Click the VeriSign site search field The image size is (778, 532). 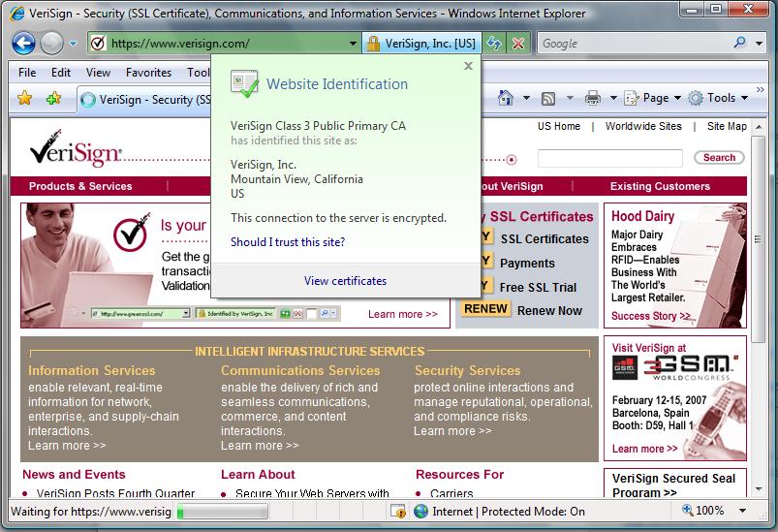click(609, 158)
